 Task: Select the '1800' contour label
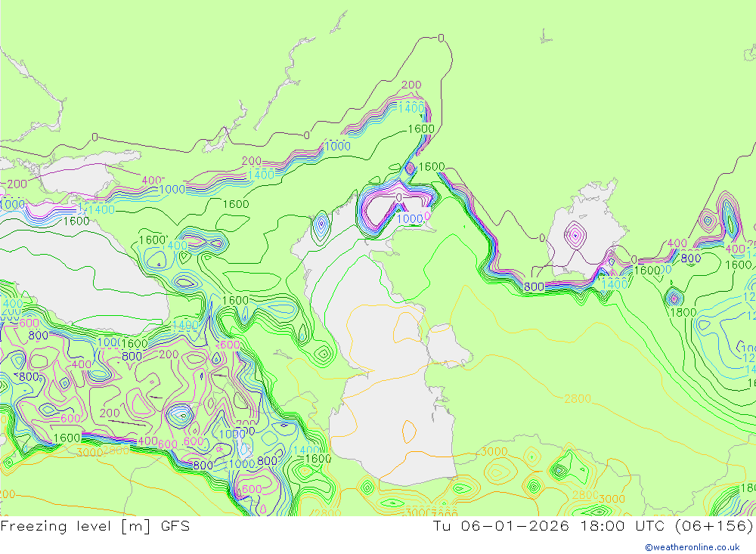click(x=683, y=312)
